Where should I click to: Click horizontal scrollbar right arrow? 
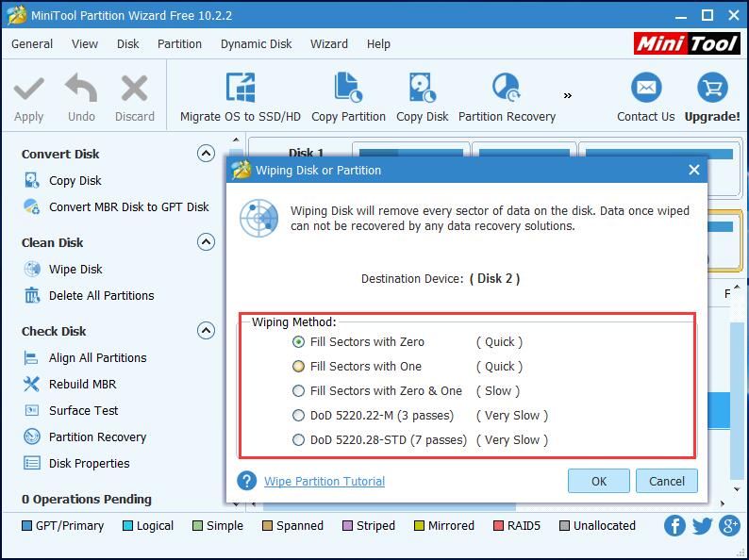(x=723, y=503)
